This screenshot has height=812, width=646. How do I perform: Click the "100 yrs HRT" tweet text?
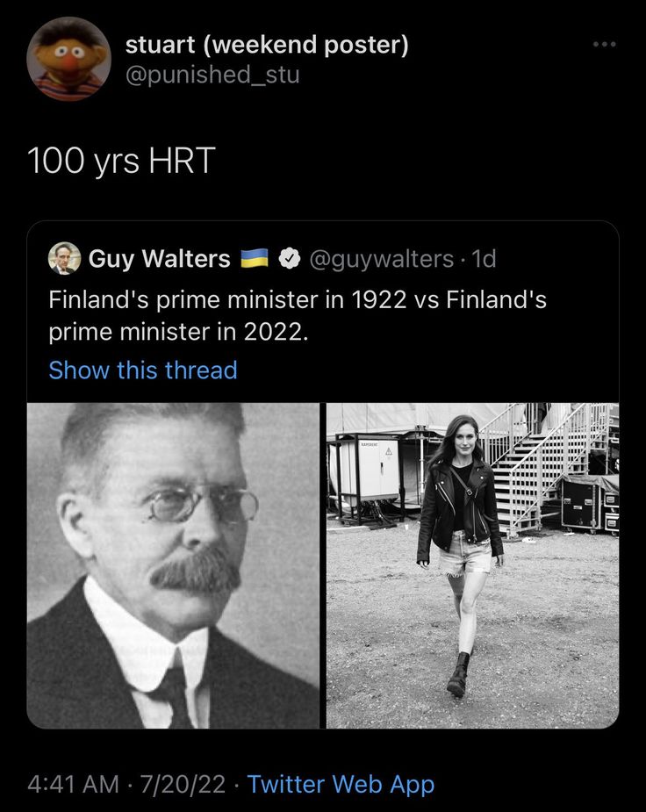tap(121, 161)
